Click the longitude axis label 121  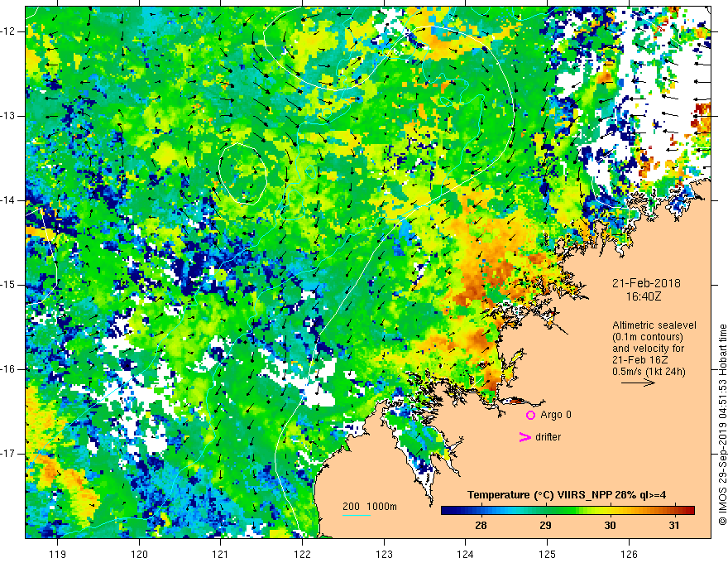(x=221, y=554)
